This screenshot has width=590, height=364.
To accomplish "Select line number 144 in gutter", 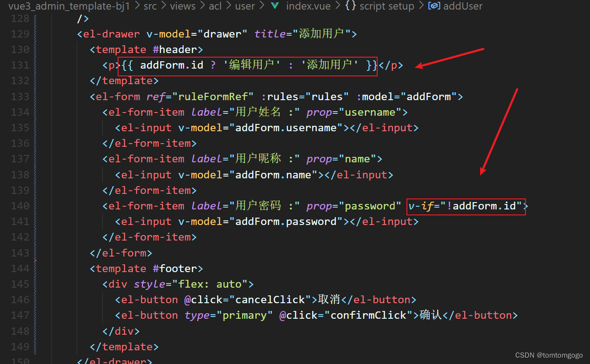I will pyautogui.click(x=20, y=268).
